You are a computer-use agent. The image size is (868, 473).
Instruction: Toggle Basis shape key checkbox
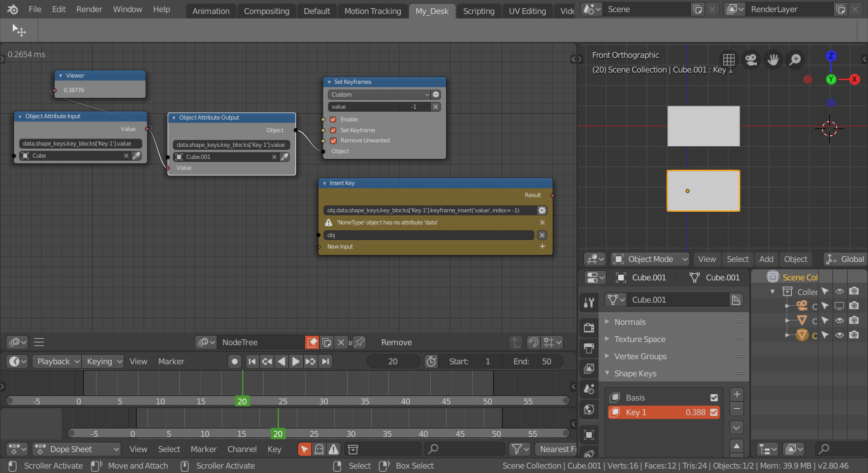[714, 398]
